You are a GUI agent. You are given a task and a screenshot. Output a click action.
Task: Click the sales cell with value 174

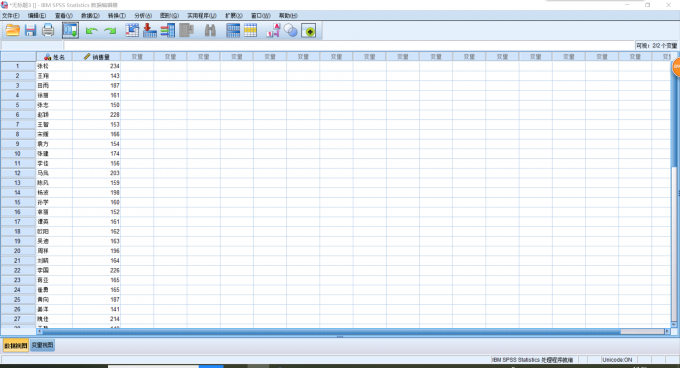coord(96,154)
